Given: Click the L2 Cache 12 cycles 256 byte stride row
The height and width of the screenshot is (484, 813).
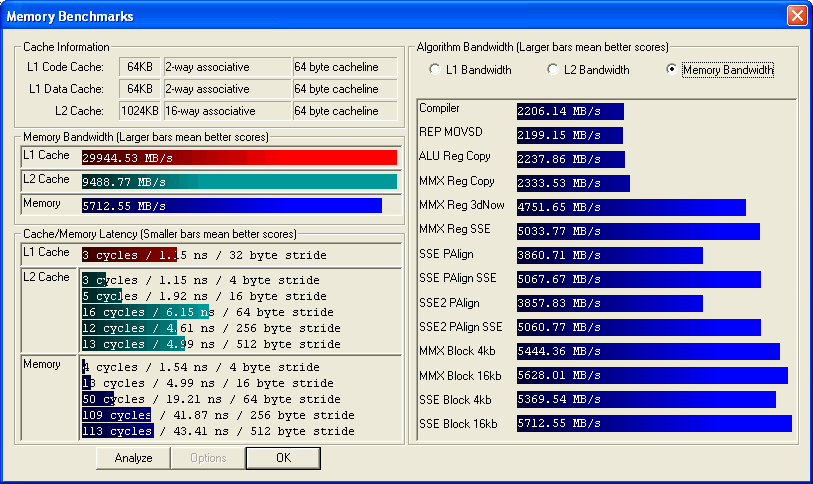Looking at the screenshot, I should point(211,328).
